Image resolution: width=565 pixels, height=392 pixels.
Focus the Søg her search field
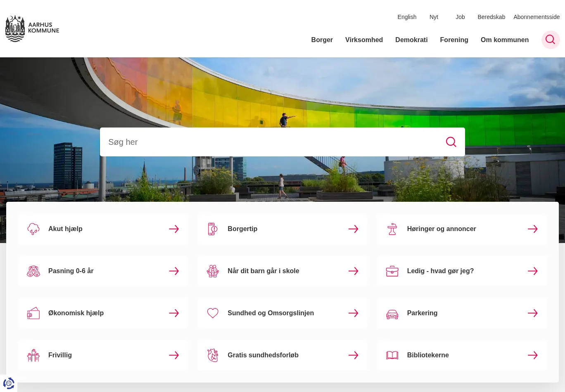pyautogui.click(x=268, y=142)
